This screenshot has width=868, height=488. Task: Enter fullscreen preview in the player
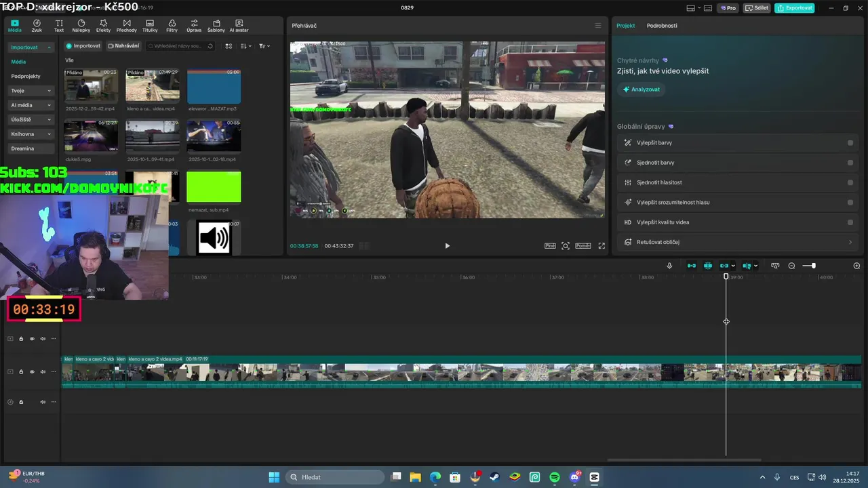[601, 246]
